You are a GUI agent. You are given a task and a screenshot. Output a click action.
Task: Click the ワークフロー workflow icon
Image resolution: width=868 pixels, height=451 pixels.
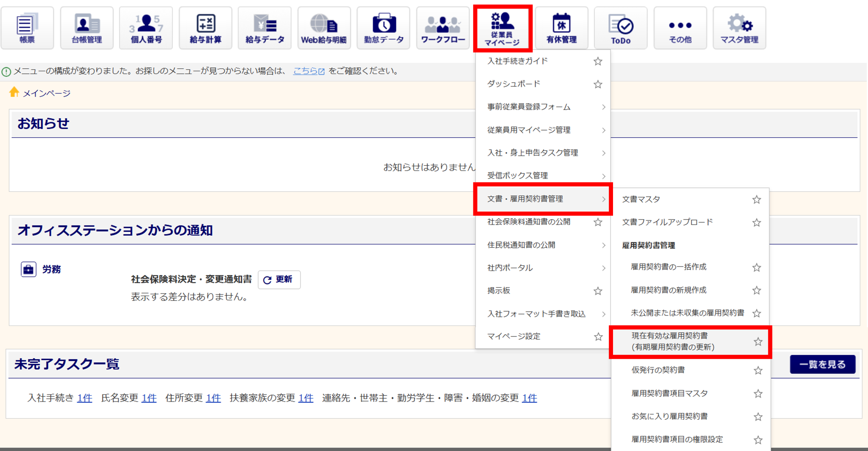click(443, 28)
